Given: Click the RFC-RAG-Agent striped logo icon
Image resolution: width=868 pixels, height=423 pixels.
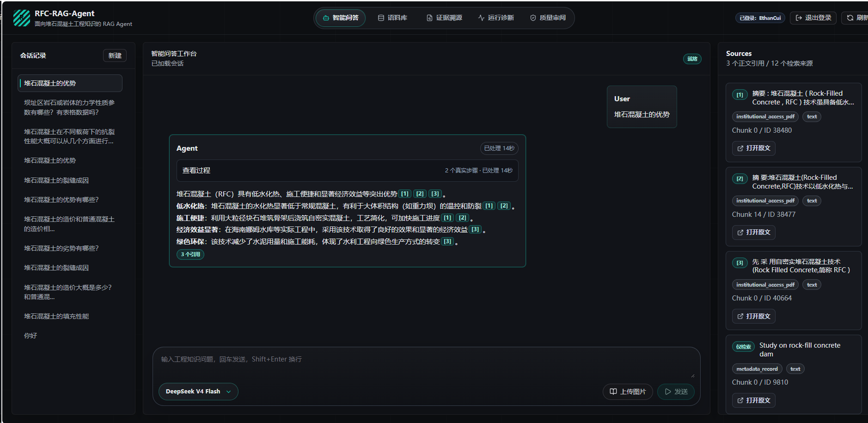Looking at the screenshot, I should click(22, 18).
